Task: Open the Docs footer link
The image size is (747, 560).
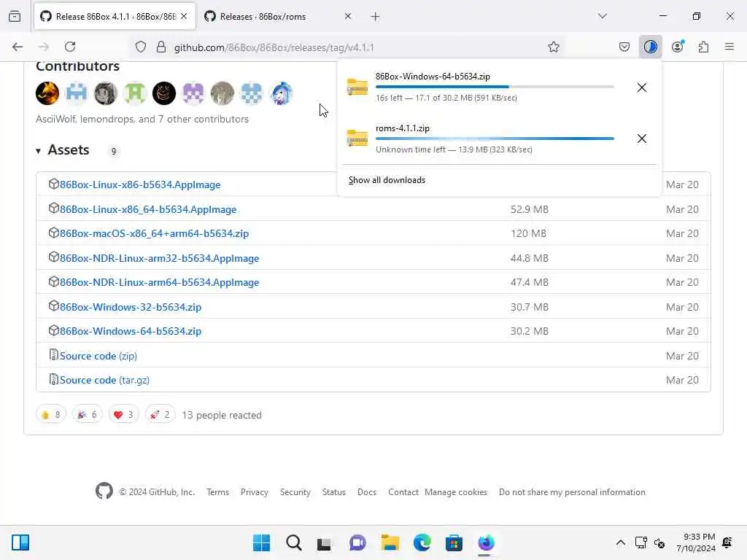Action: coord(367,492)
